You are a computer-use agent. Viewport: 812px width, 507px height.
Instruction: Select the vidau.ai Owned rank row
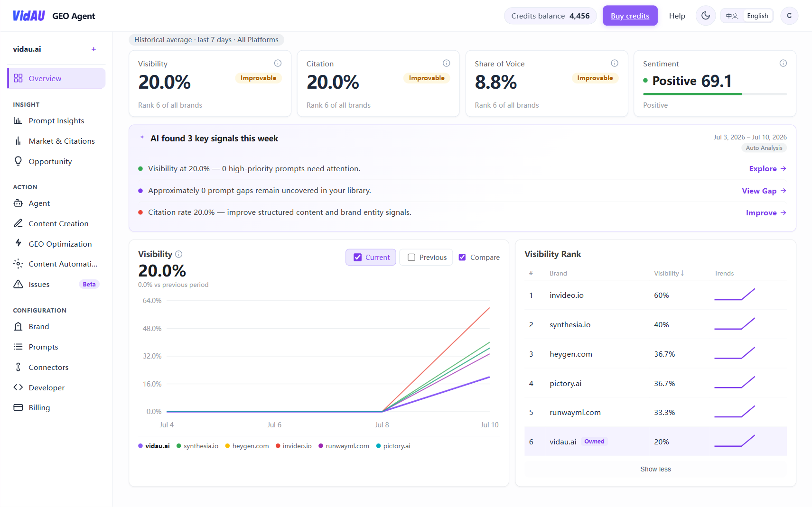click(655, 442)
